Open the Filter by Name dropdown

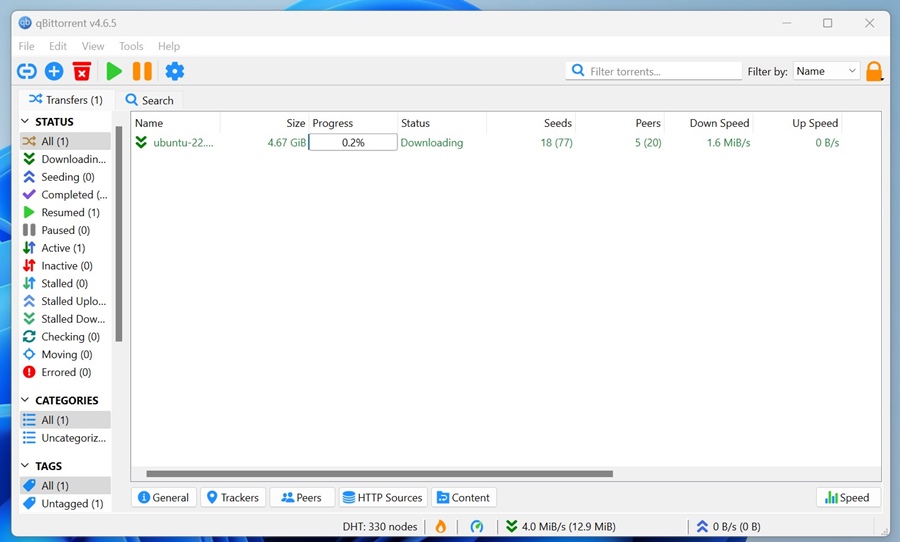click(x=826, y=71)
